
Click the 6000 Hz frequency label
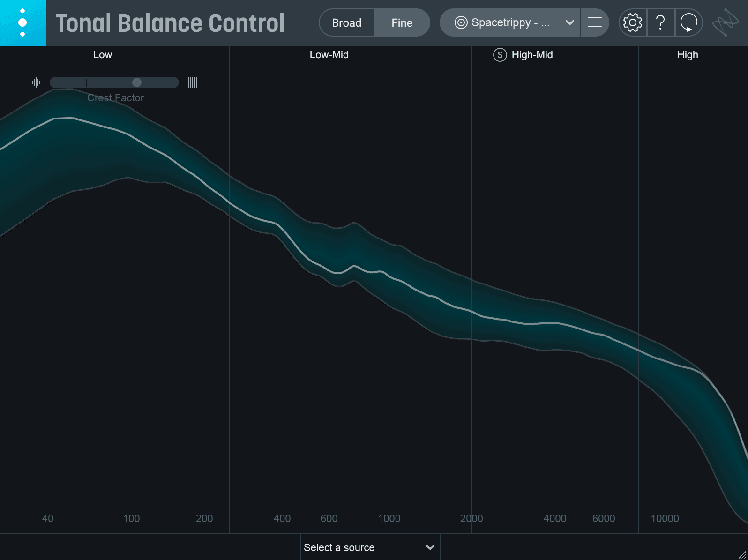604,518
